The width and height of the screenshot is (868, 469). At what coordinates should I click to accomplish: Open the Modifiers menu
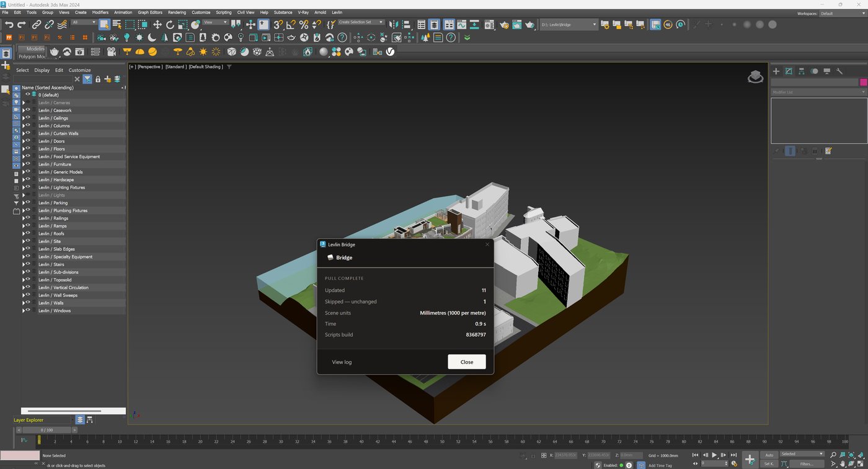click(x=100, y=12)
